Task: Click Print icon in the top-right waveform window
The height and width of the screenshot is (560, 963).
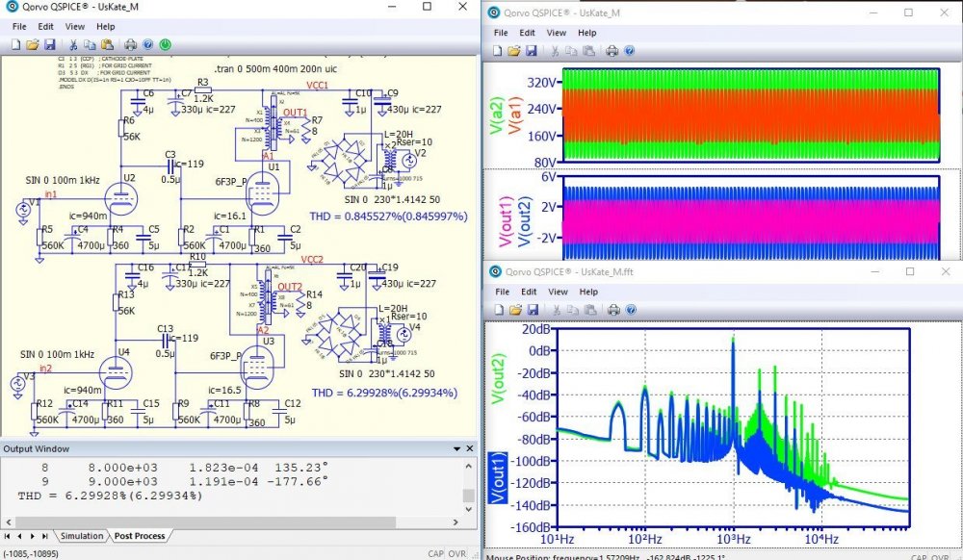Action: click(x=612, y=50)
